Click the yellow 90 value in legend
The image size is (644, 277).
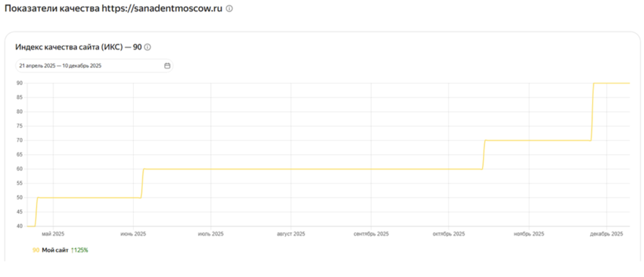point(36,250)
